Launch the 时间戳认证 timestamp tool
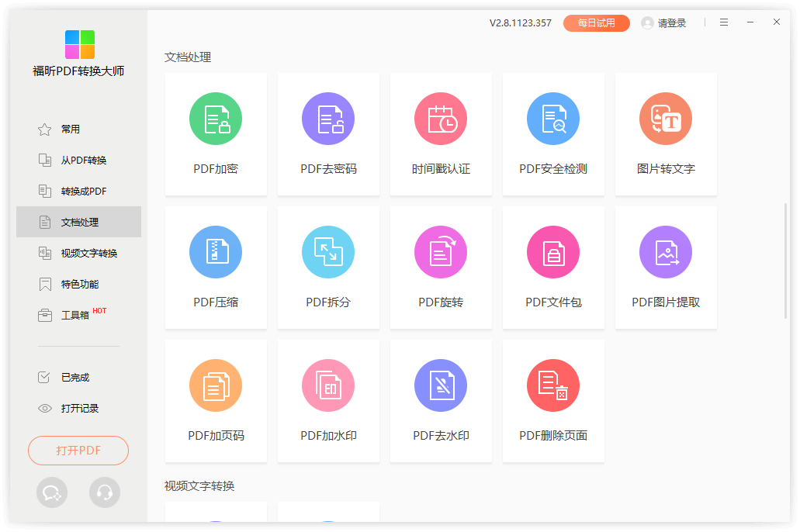This screenshot has height=532, width=800. click(x=441, y=119)
